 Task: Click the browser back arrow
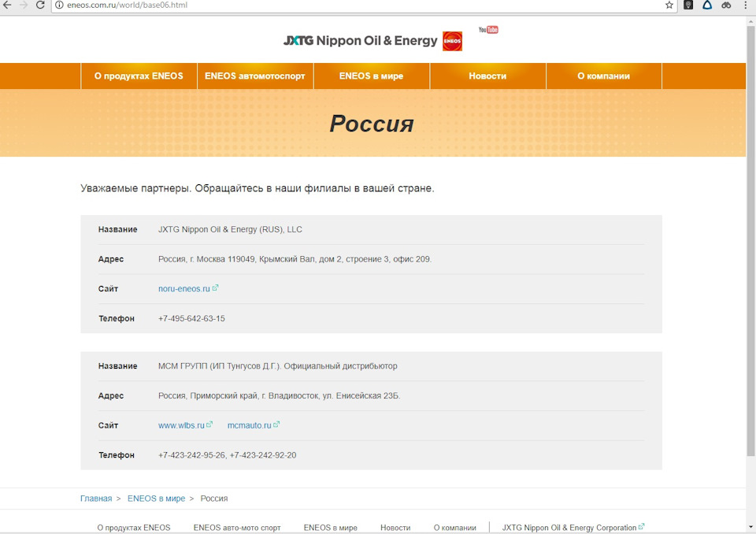(x=7, y=5)
